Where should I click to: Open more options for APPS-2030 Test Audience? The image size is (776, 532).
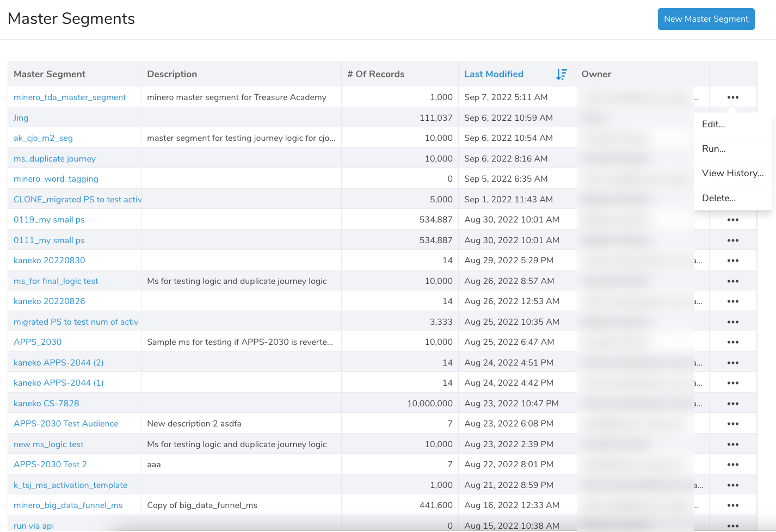[732, 424]
